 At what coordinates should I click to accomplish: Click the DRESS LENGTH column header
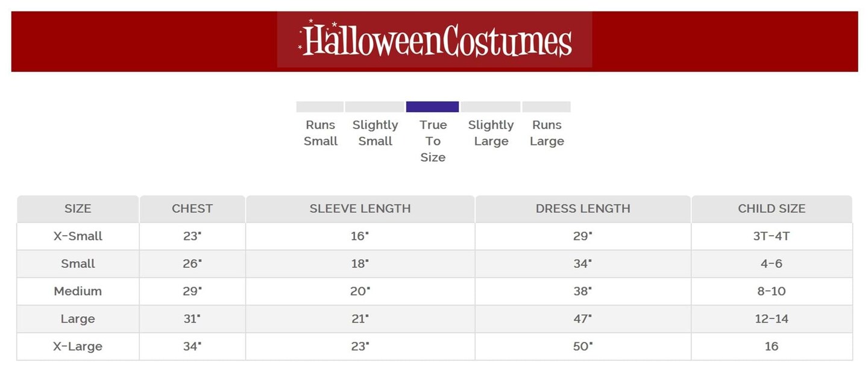pyautogui.click(x=583, y=209)
